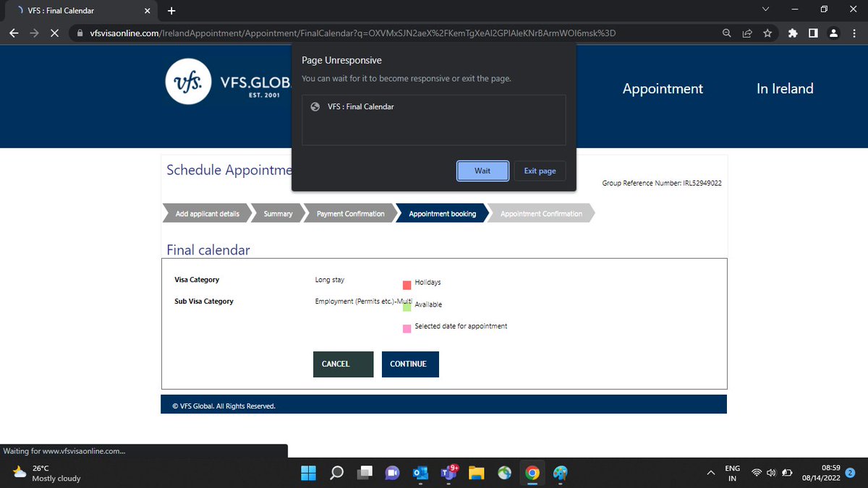Go to the Summary step
Screen dimensions: 868x488
(278, 214)
